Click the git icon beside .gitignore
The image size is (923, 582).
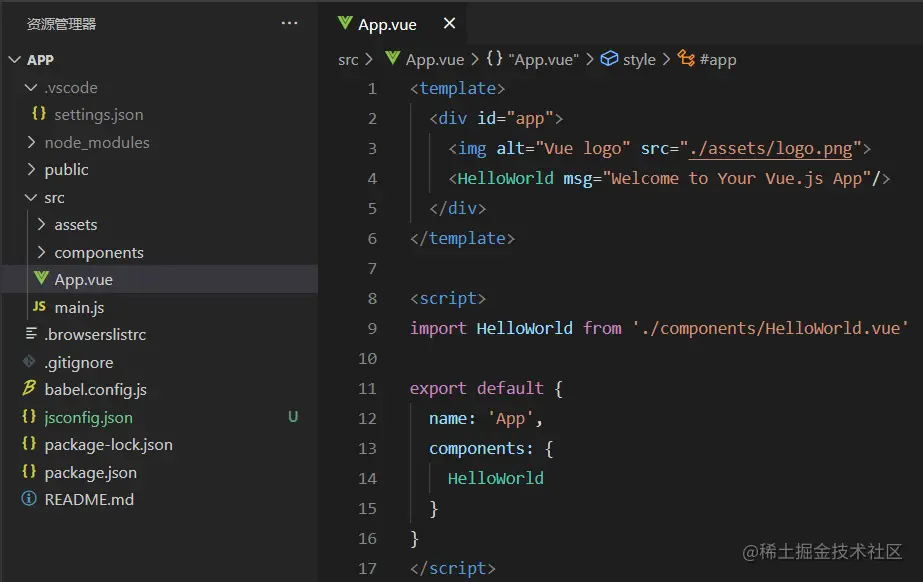(29, 361)
